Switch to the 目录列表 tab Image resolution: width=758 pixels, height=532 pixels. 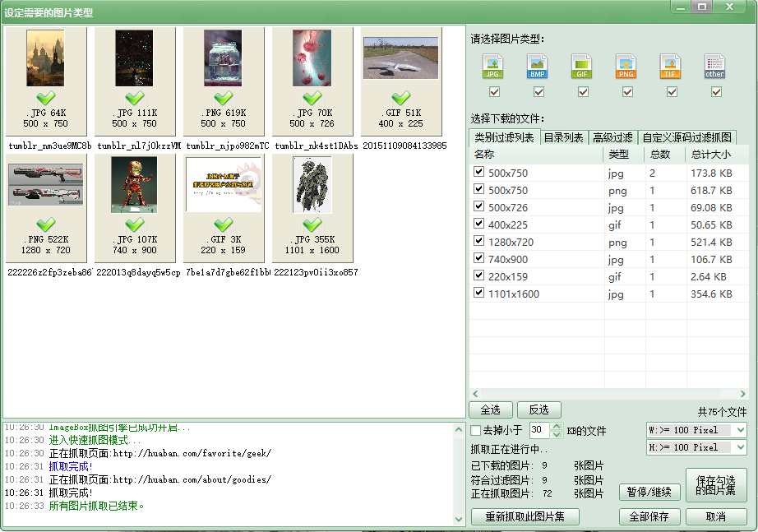click(563, 137)
